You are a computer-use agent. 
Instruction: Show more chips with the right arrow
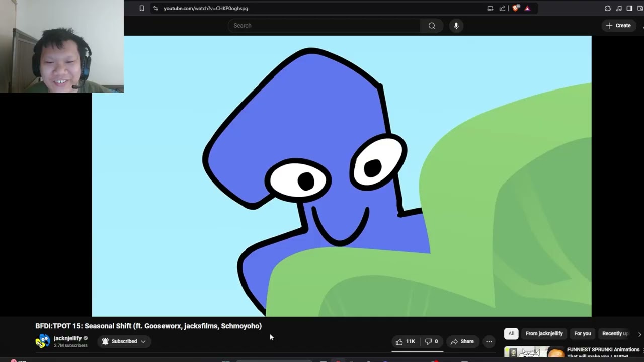(x=639, y=334)
